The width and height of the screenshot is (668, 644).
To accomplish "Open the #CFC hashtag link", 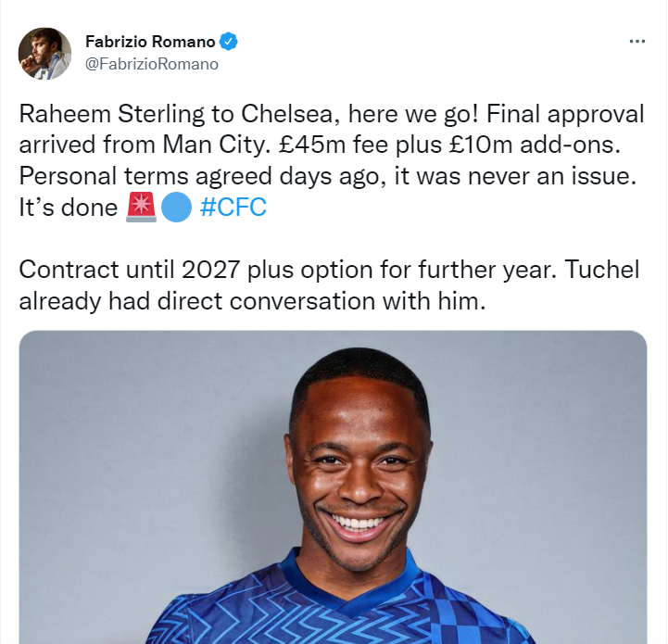I will [x=233, y=207].
